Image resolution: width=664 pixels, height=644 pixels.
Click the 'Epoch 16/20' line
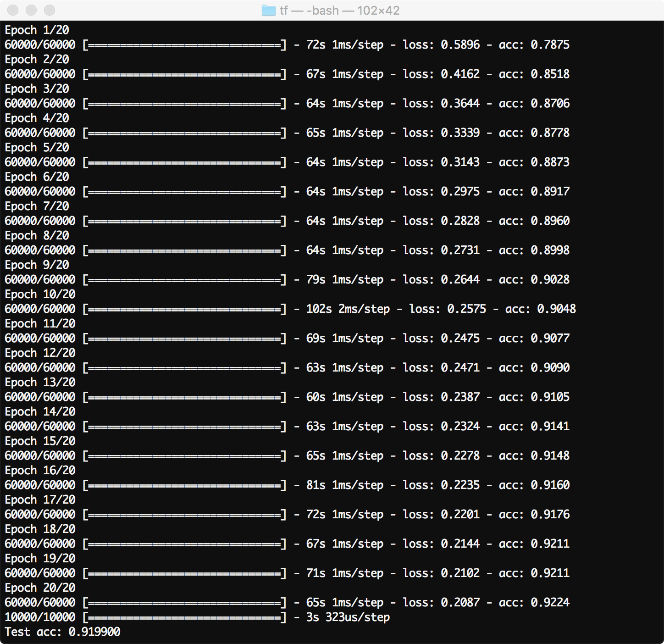(x=40, y=471)
